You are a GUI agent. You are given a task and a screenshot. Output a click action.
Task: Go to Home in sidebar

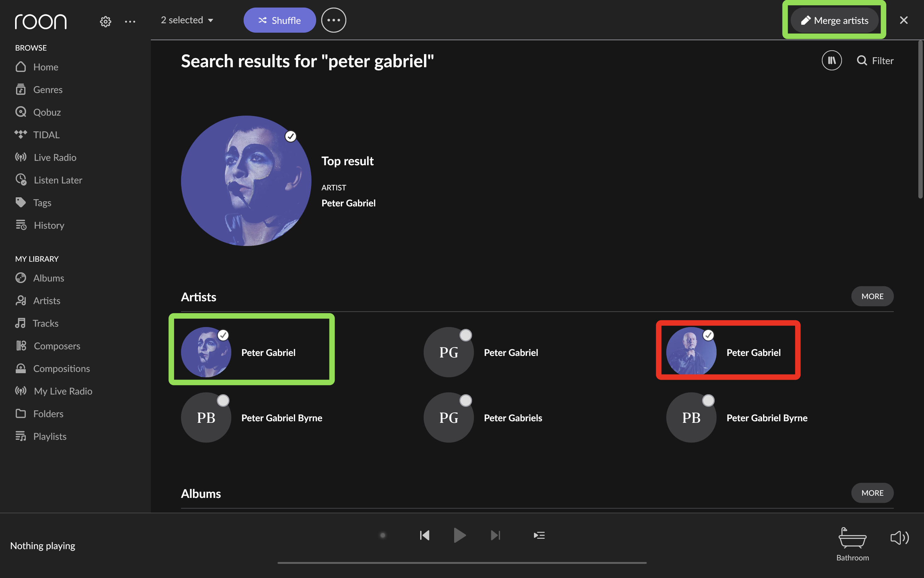[x=37, y=67]
